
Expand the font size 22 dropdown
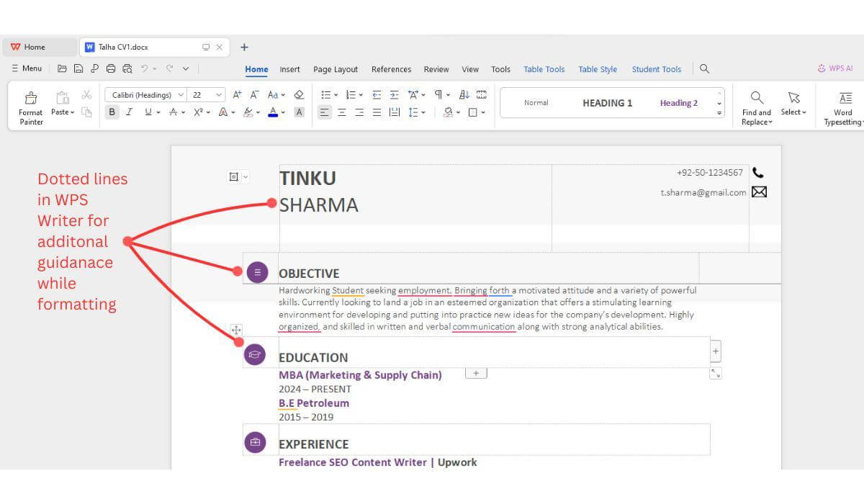click(219, 94)
